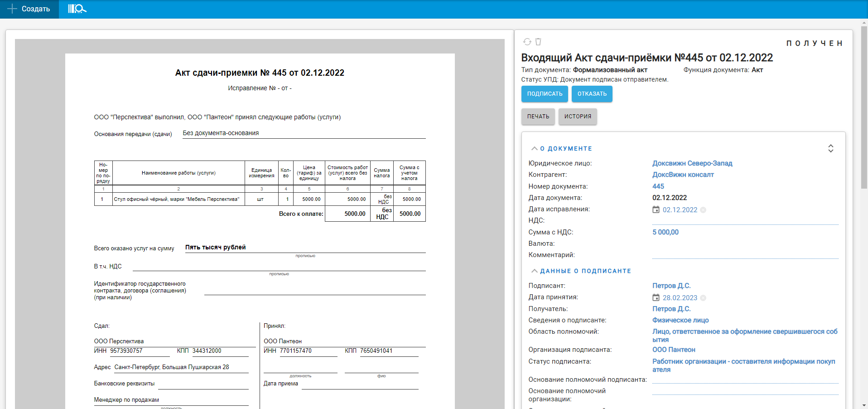Clear the Дата принятия date 28.02.2023
This screenshot has width=868, height=409.
(x=703, y=298)
